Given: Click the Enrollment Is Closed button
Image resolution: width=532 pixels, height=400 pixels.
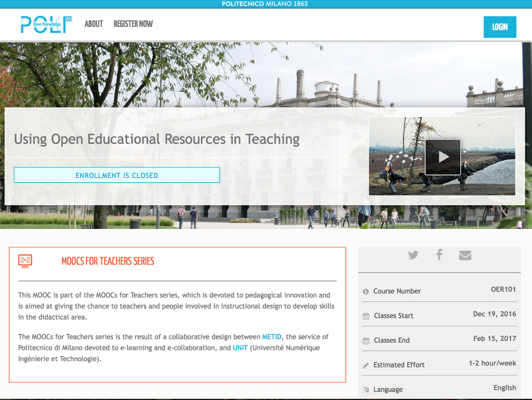Looking at the screenshot, I should click(117, 175).
